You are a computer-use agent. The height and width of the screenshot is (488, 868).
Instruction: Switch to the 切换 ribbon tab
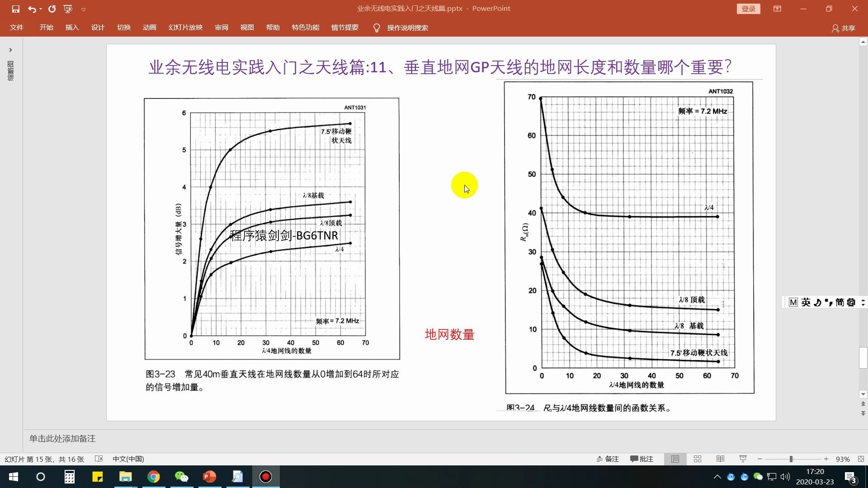tap(124, 28)
